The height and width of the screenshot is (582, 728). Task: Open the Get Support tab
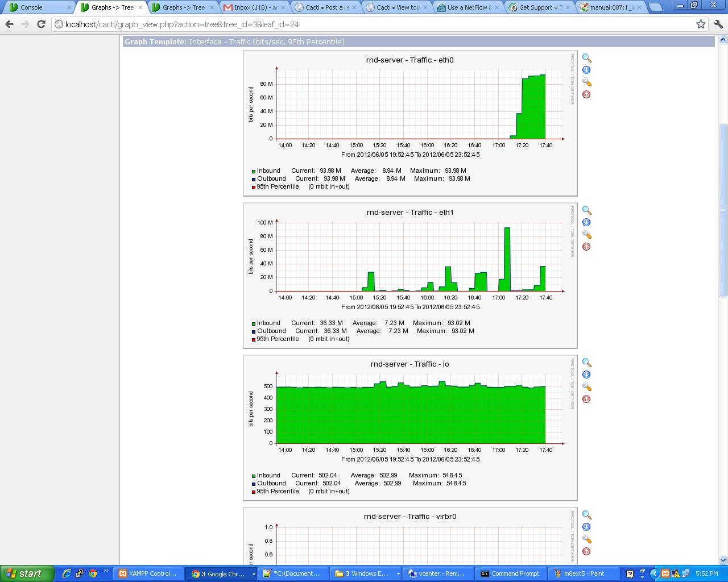(x=540, y=7)
